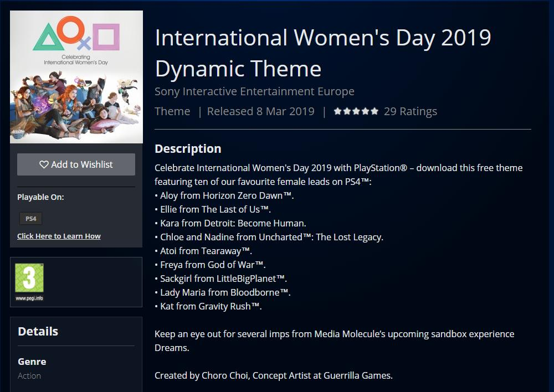Click the five-star rating icons

[x=356, y=112]
